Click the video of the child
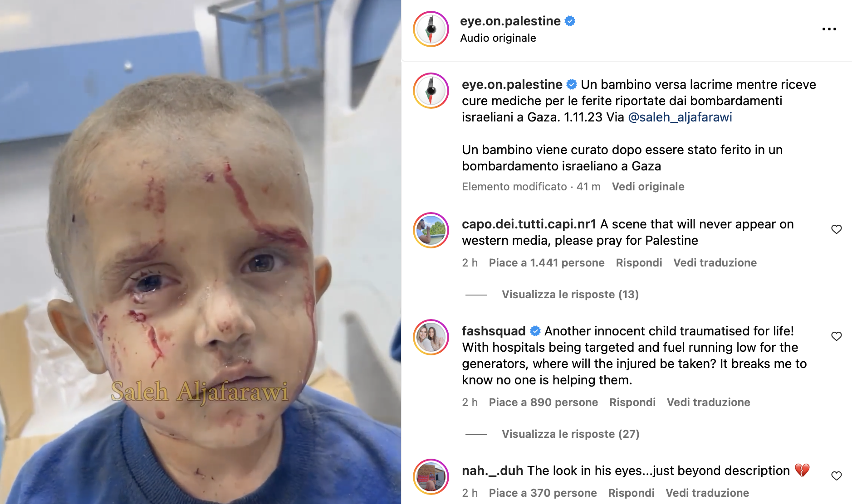Viewport: 852px width, 504px height. point(201,252)
